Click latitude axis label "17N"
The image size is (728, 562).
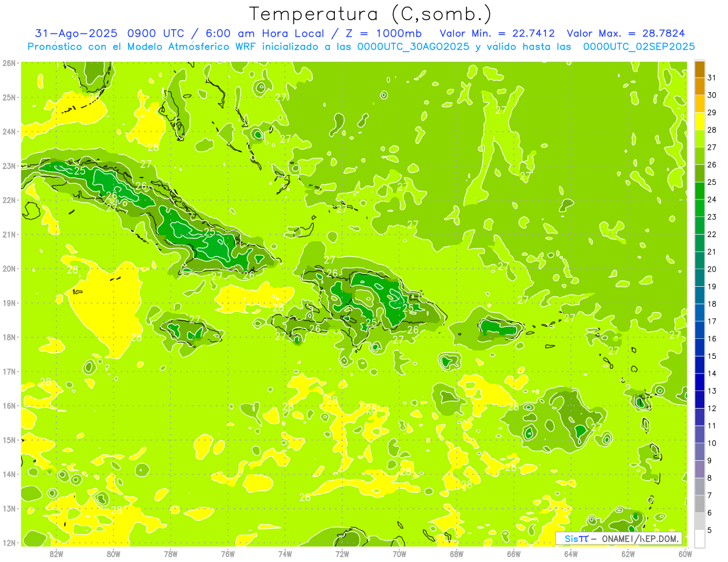[x=9, y=372]
